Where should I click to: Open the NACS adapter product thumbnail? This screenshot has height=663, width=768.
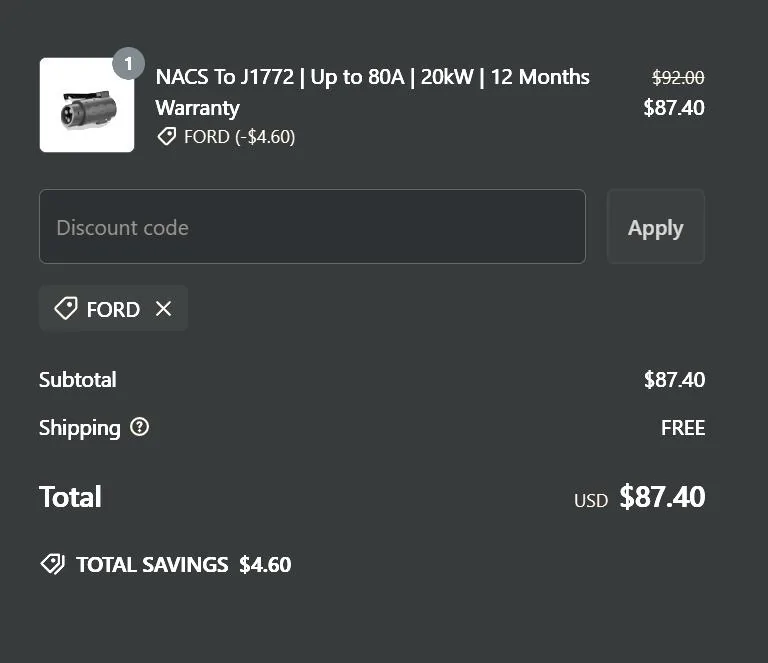[87, 105]
